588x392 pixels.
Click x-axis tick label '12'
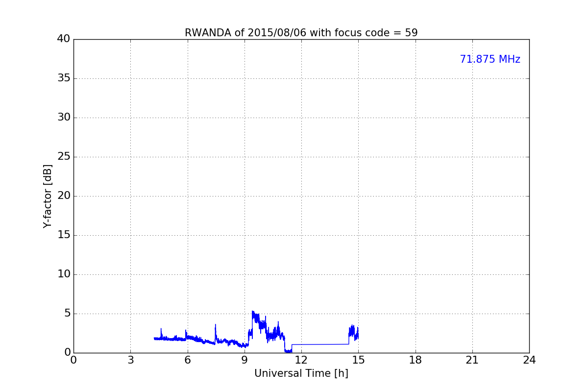point(301,360)
